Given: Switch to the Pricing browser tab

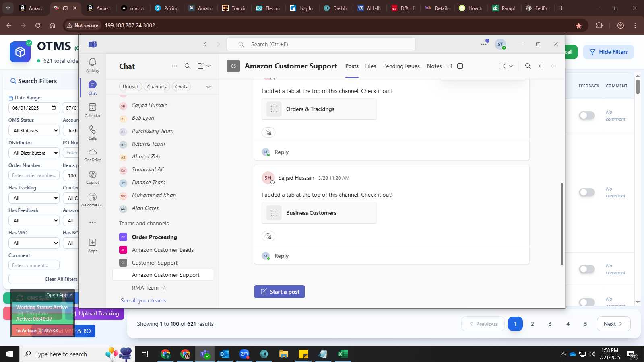Looking at the screenshot, I should pos(166,8).
